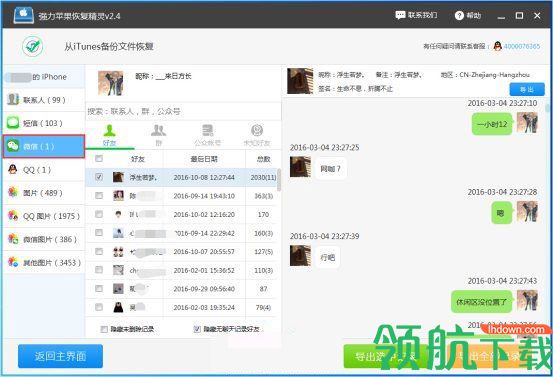Click the QQ number 4000078365 link

[522, 46]
